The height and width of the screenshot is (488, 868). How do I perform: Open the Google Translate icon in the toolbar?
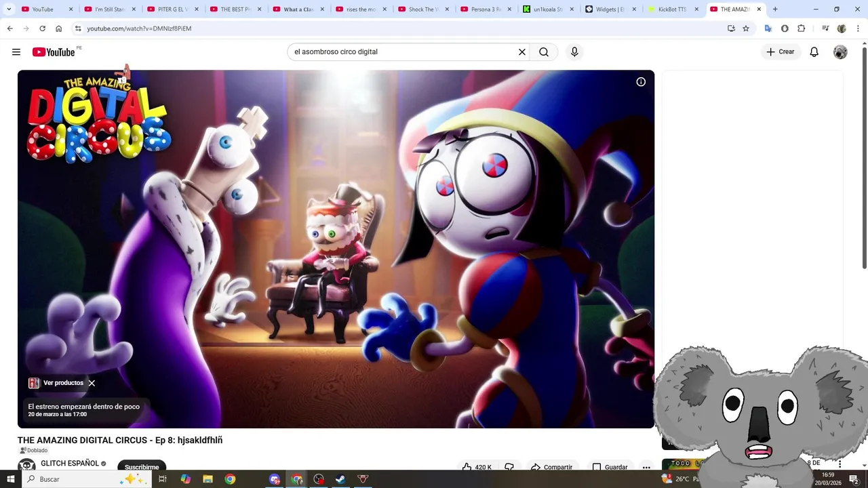(x=768, y=28)
